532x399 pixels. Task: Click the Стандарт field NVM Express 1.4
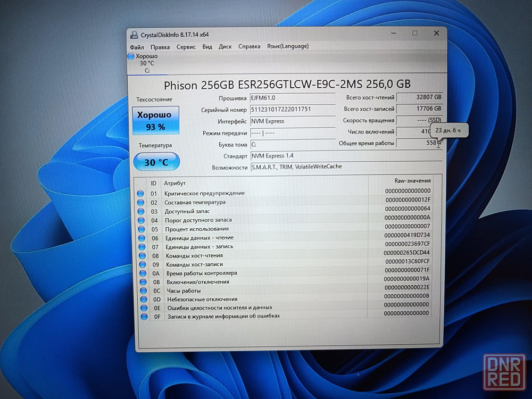(x=346, y=156)
